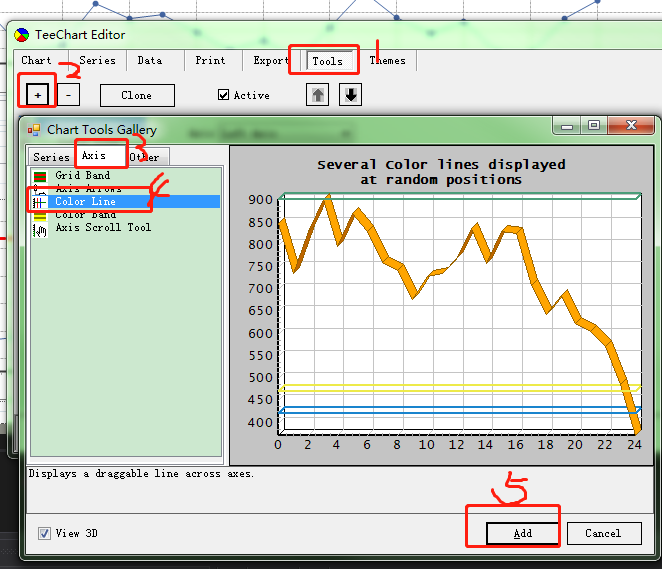
Task: Select the Axis Scroll Tool entry
Action: tap(103, 228)
